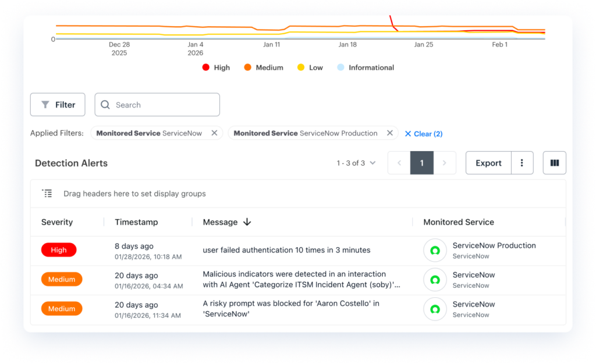The height and width of the screenshot is (364, 596).
Task: Click the ServiceNow Production service icon
Action: [x=435, y=251]
